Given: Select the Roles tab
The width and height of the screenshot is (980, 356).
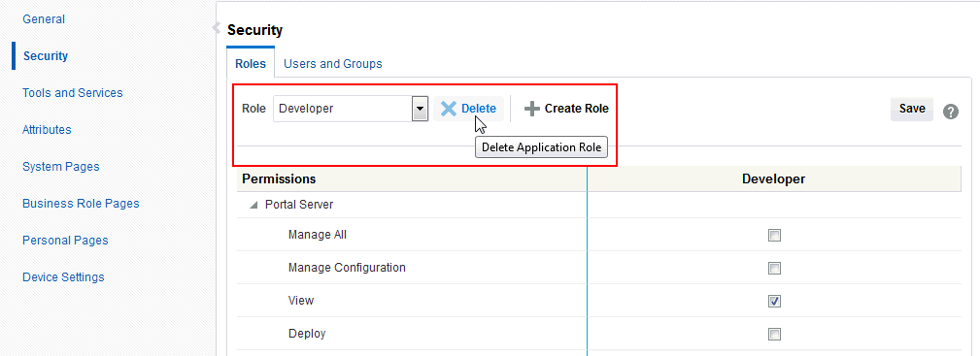Looking at the screenshot, I should click(251, 64).
